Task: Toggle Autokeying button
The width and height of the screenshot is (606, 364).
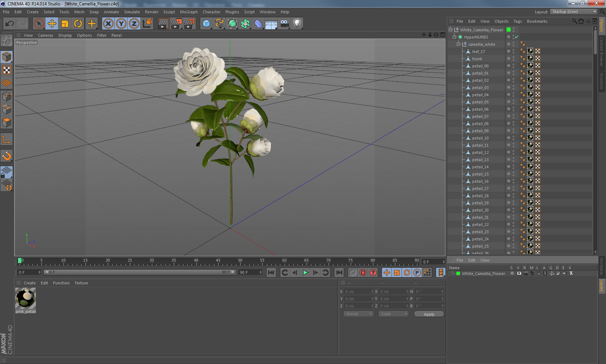Action: tap(363, 272)
